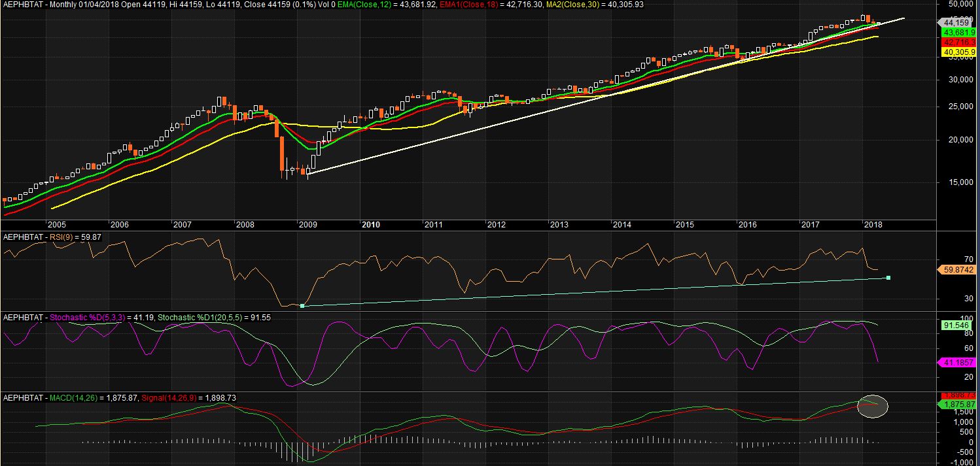The height and width of the screenshot is (466, 980).
Task: Click the 2012 year label on the time axis
Action: (497, 224)
